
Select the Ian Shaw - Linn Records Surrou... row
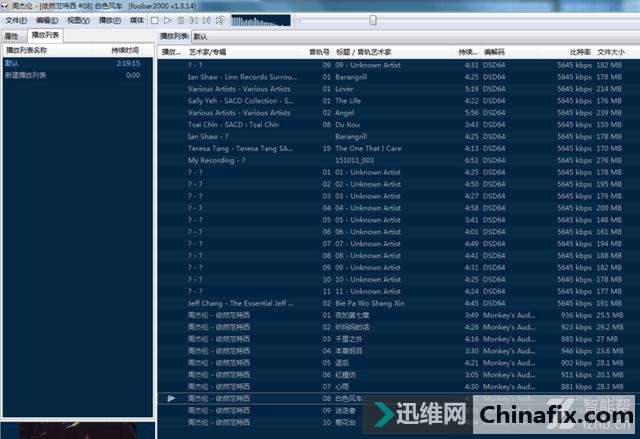(398, 77)
